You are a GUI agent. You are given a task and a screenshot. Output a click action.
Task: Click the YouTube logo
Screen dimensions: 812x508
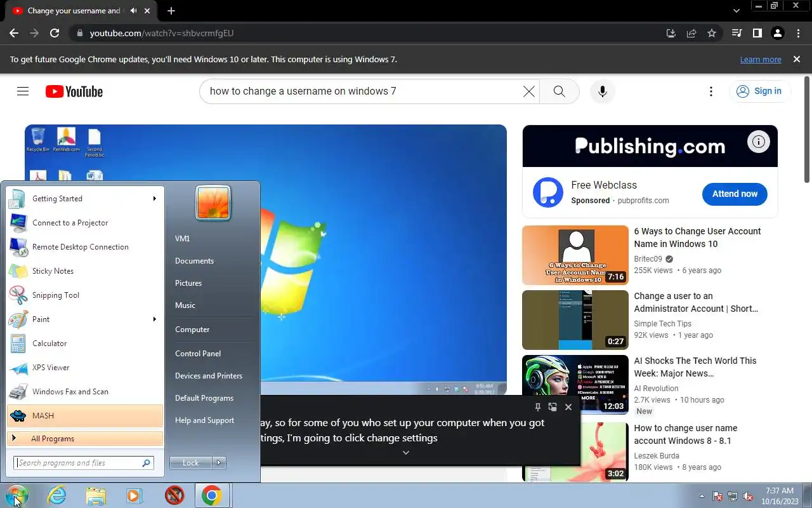pos(74,91)
